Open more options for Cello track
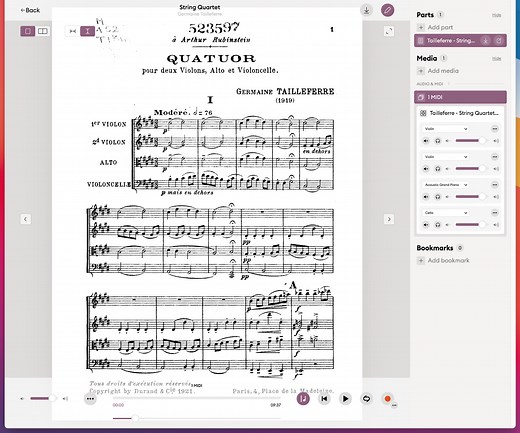 [x=495, y=213]
